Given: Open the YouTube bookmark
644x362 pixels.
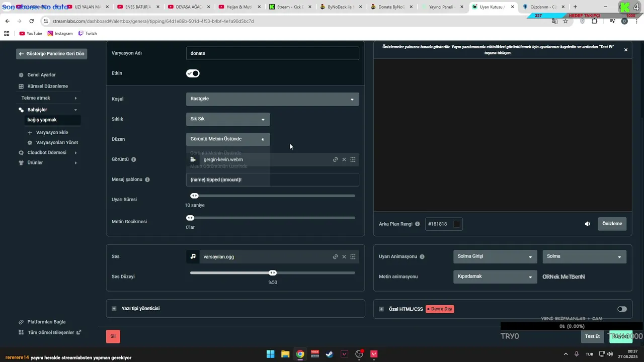Looking at the screenshot, I should coord(31,34).
